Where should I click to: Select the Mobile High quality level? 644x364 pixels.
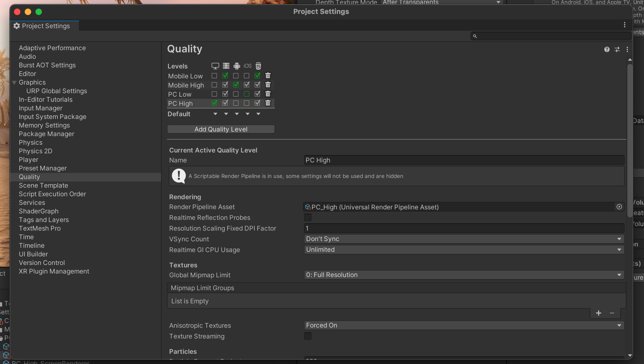coord(186,85)
